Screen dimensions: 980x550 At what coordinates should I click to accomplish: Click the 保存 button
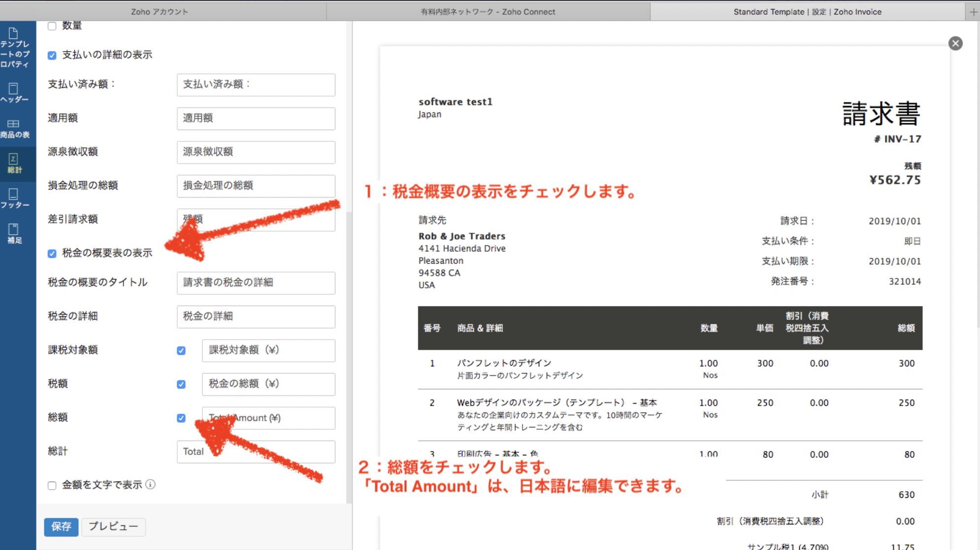coord(61,526)
